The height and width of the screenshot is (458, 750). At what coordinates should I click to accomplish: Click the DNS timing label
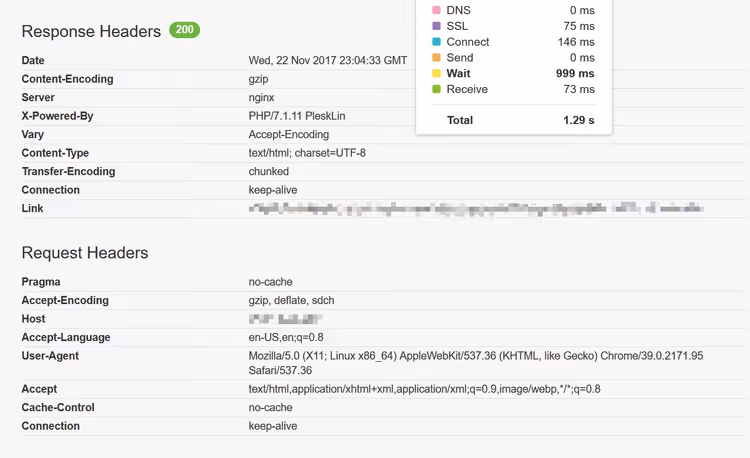pos(458,10)
